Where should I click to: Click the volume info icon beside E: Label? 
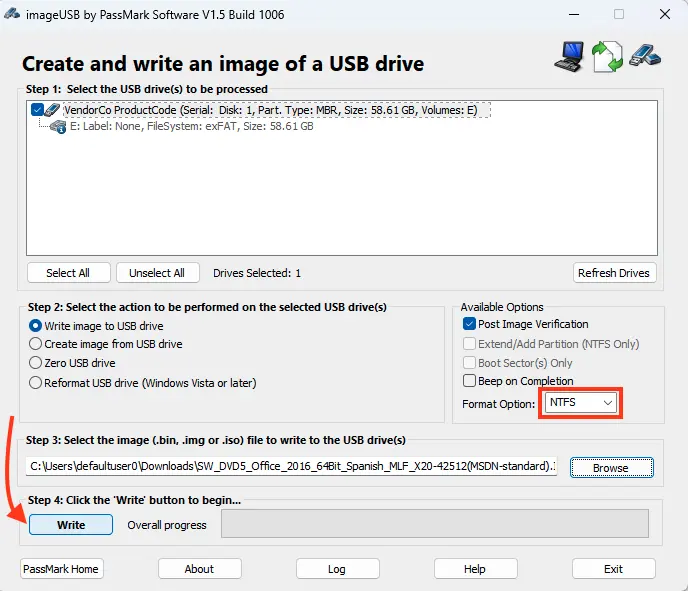57,127
